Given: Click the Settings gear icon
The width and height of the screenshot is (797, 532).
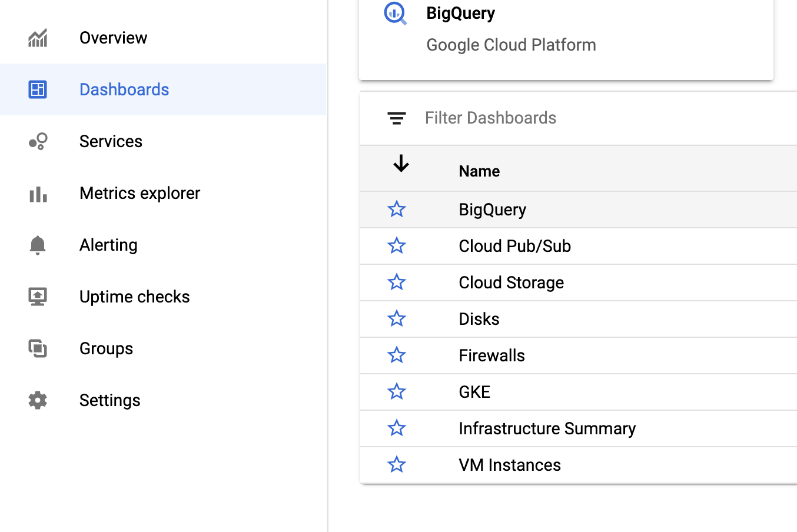Looking at the screenshot, I should [38, 400].
